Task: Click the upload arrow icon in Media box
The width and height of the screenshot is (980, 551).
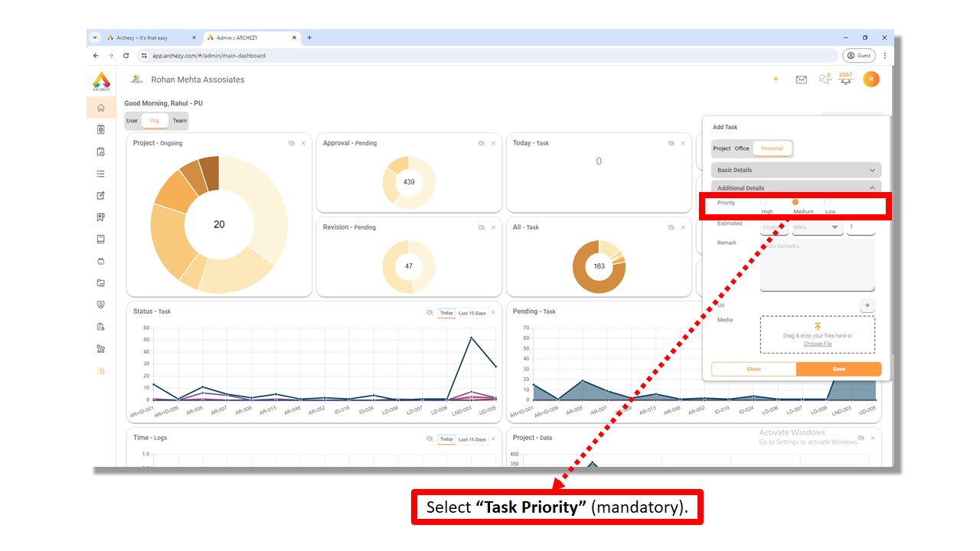Action: click(818, 327)
